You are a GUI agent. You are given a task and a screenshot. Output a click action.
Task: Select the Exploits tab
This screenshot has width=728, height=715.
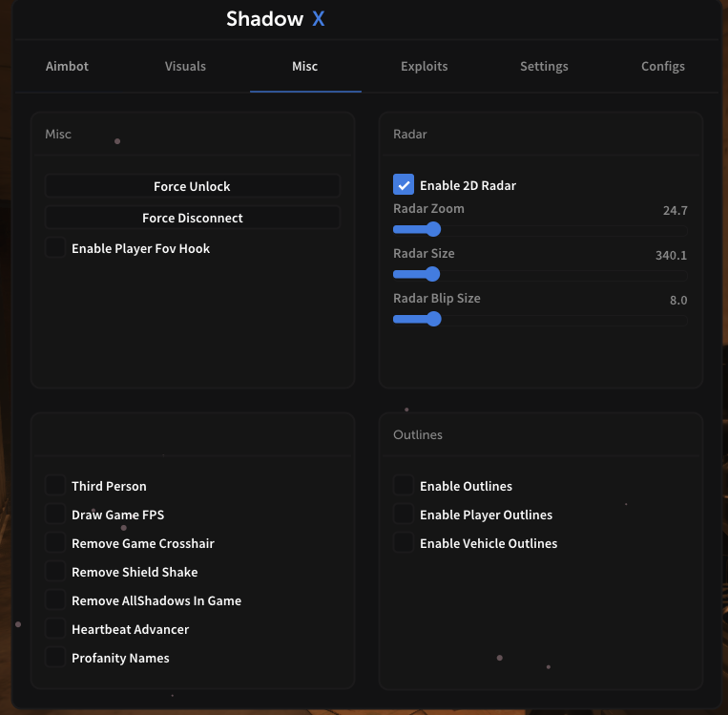click(424, 67)
